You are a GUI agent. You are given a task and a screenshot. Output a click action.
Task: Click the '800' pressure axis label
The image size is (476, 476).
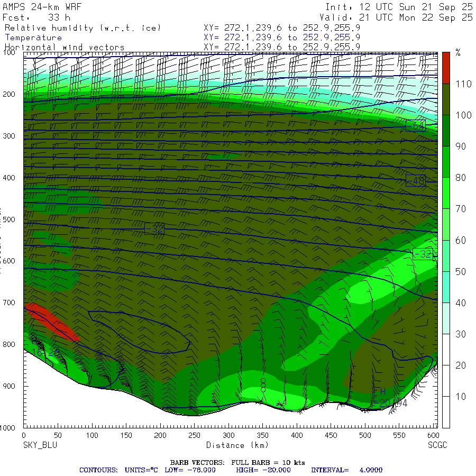[9, 344]
